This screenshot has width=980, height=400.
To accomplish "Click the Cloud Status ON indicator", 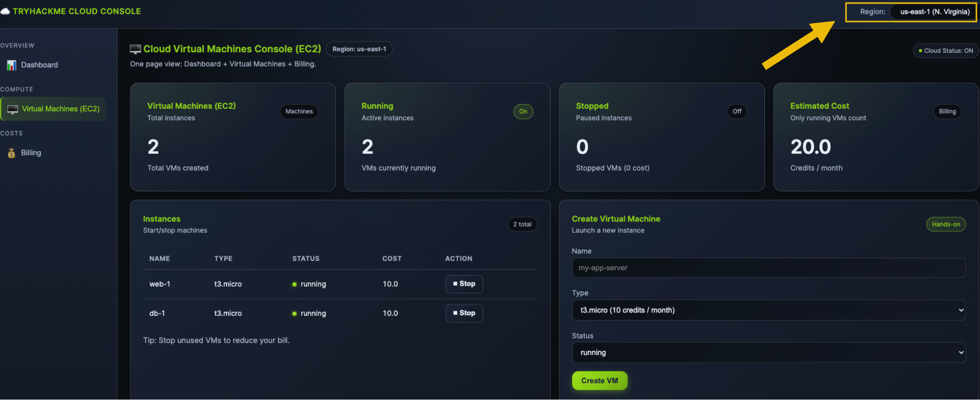I will 946,51.
